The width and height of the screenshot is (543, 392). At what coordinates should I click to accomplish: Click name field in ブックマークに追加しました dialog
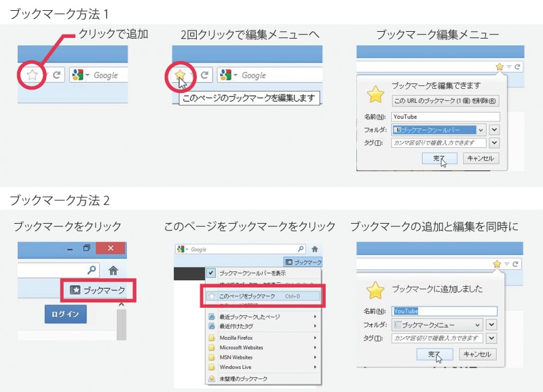(x=445, y=311)
